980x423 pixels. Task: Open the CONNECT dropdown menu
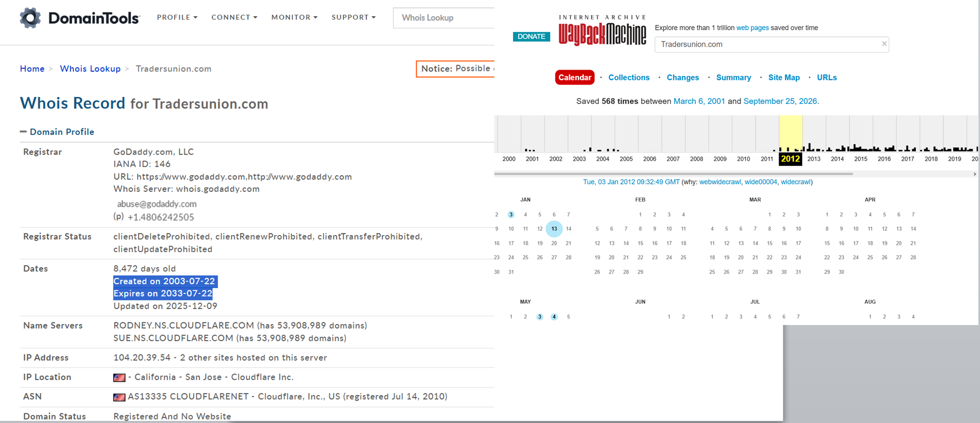pos(235,17)
